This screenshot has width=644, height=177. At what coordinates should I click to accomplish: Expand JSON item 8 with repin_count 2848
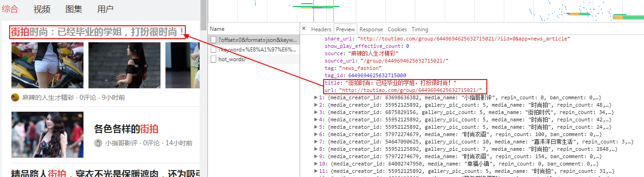click(316, 149)
